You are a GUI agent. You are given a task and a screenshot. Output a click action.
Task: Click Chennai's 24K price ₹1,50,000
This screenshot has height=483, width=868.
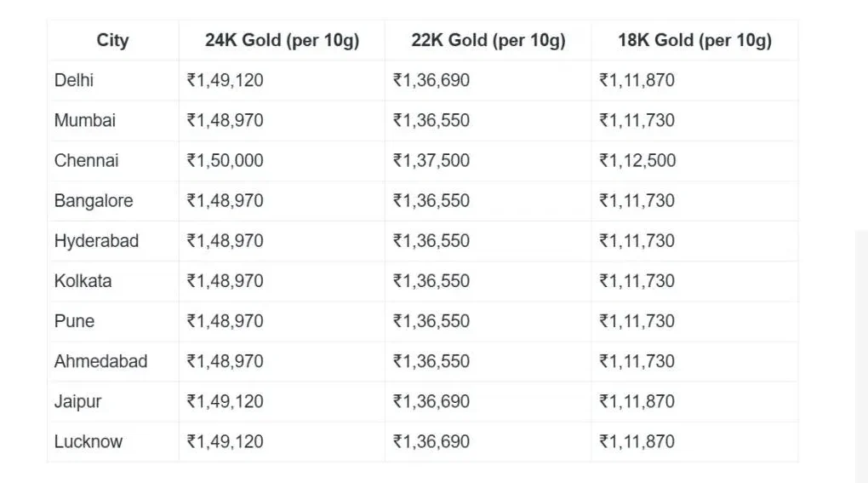[x=226, y=161]
